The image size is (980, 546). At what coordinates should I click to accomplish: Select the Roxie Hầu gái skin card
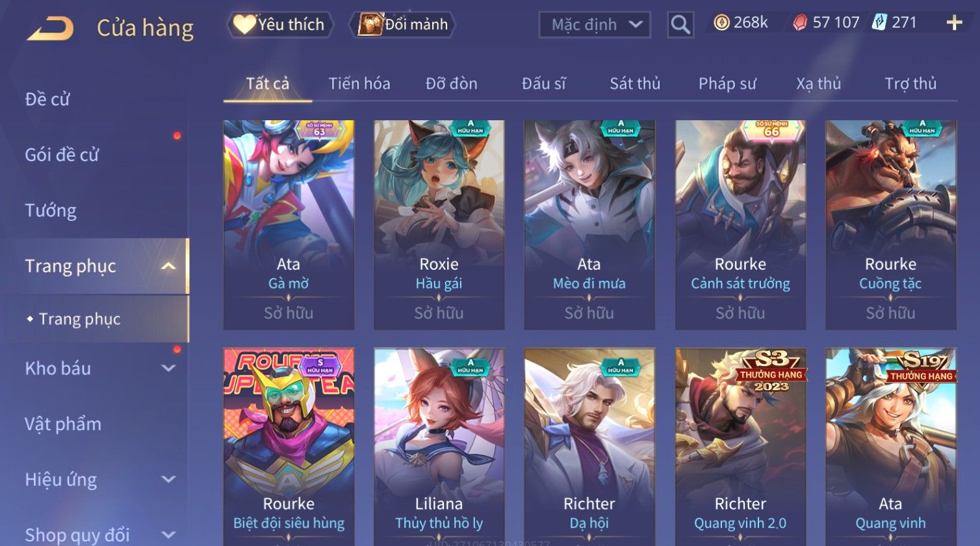tap(439, 224)
